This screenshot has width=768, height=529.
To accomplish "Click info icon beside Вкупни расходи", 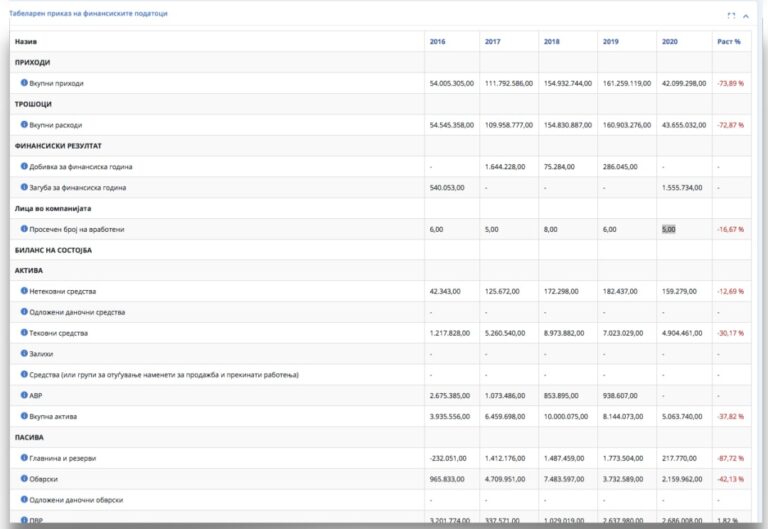I will (x=24, y=124).
